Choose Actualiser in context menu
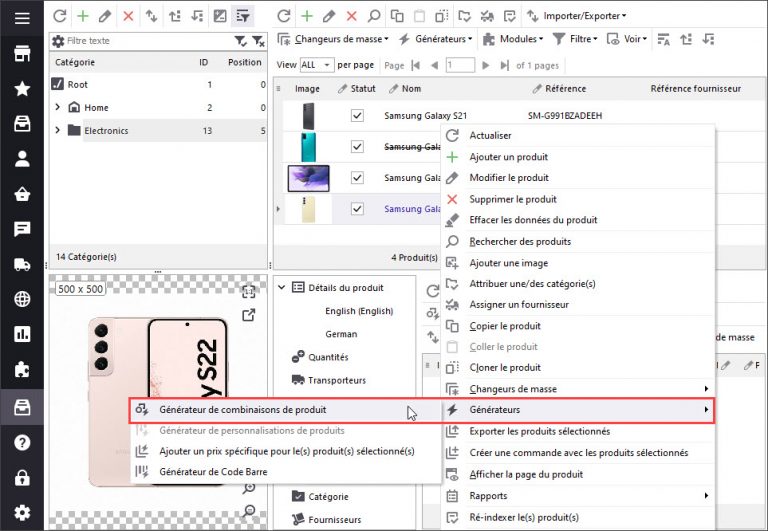Image resolution: width=768 pixels, height=531 pixels. pos(578,135)
